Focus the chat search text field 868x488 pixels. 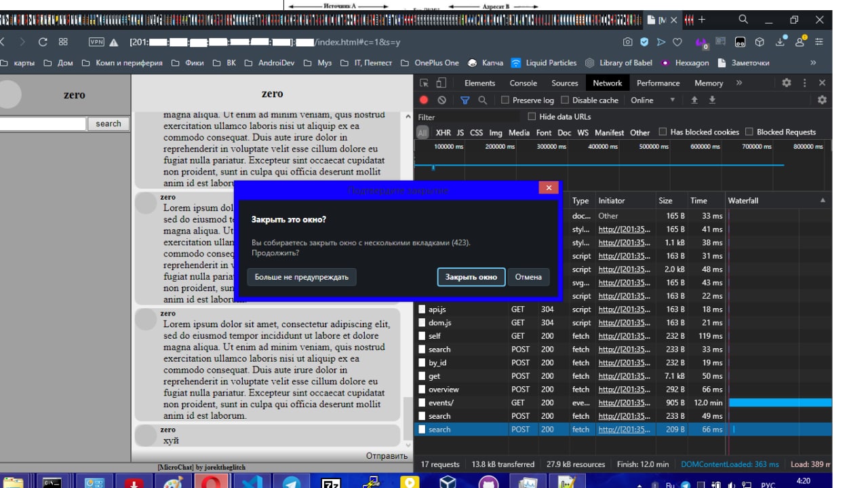click(43, 124)
